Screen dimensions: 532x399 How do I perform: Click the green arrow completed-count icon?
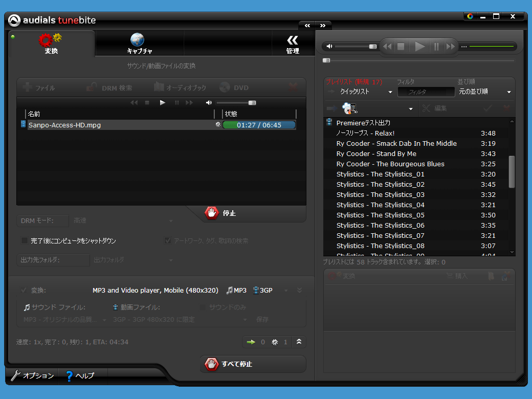(x=251, y=342)
